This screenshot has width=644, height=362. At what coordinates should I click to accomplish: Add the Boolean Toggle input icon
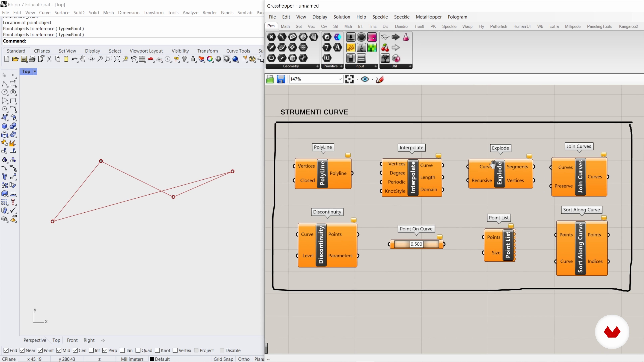pos(351,58)
